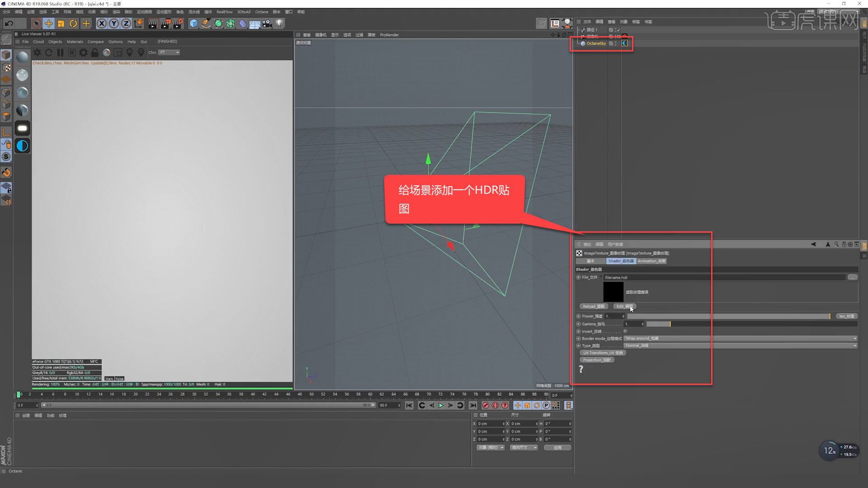This screenshot has width=868, height=488.
Task: Select OctaneSky object in Object Manager
Action: 596,43
